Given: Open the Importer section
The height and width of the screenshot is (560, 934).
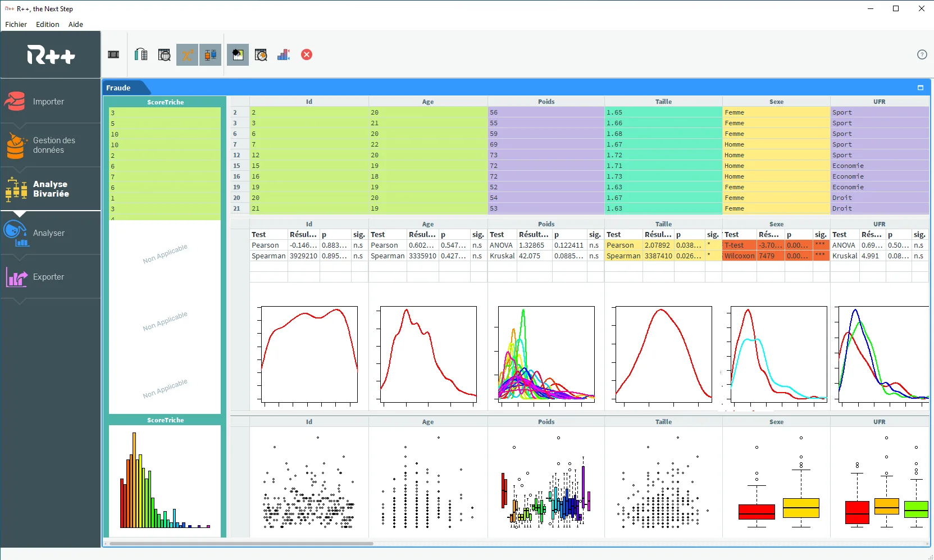Looking at the screenshot, I should [51, 102].
